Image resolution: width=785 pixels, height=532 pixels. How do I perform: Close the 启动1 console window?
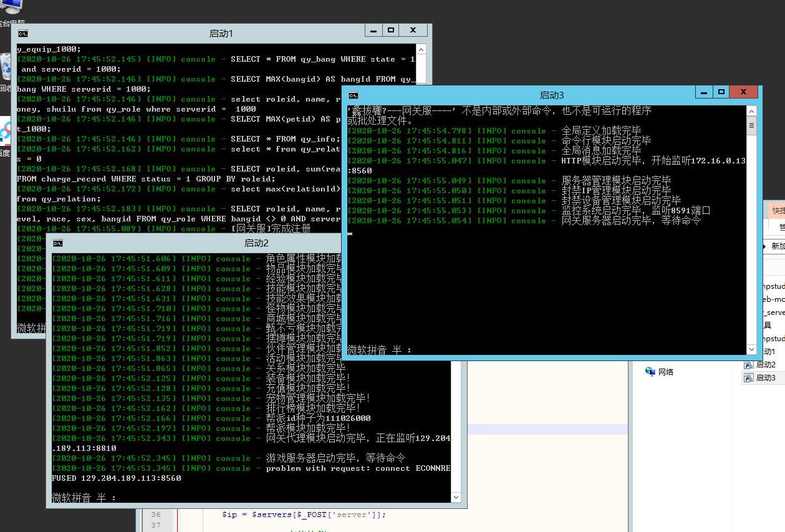click(x=413, y=30)
